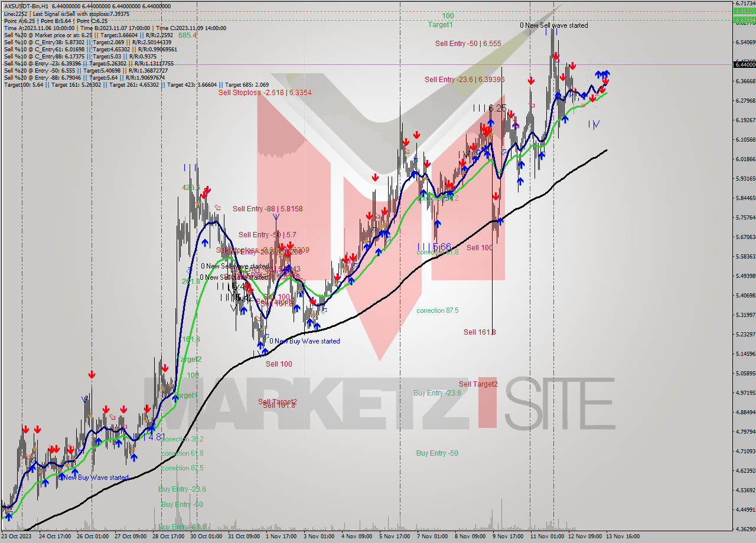This screenshot has width=756, height=543.
Task: Click the 6.27968 price axis label
Action: pyautogui.click(x=745, y=100)
